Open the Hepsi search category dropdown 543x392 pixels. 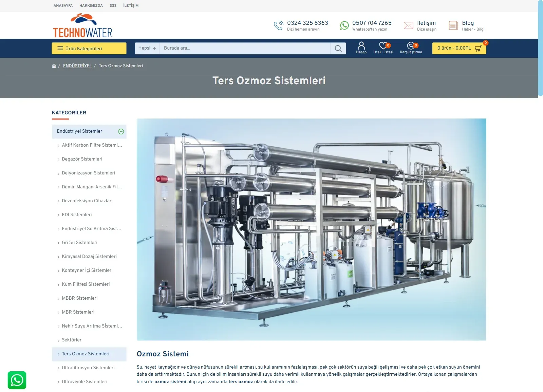147,48
